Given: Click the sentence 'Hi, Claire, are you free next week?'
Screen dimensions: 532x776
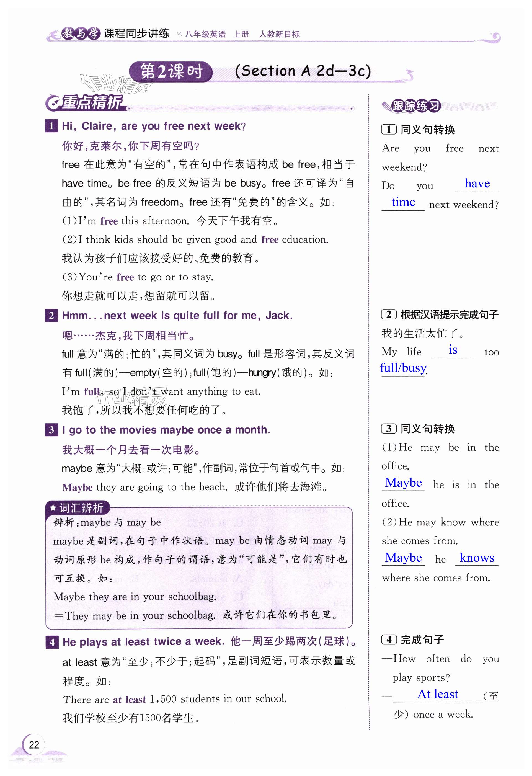Looking at the screenshot, I should click(154, 126).
